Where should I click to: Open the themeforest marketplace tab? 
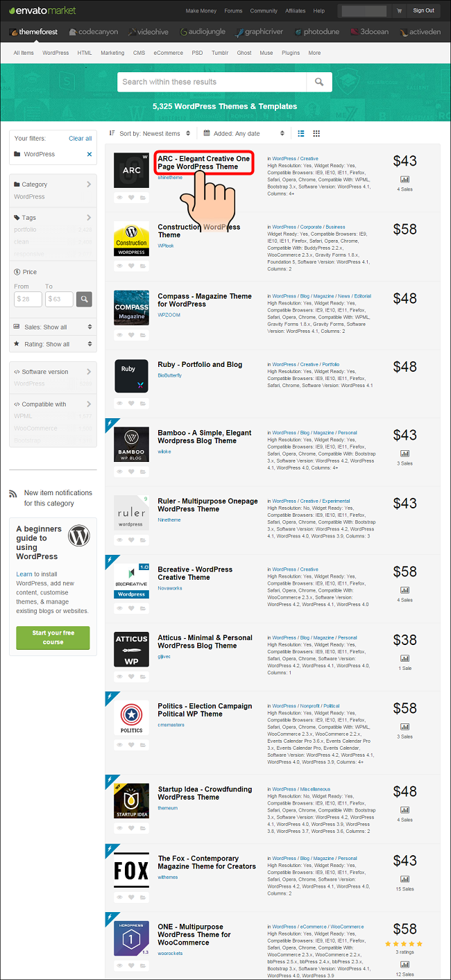tap(33, 32)
